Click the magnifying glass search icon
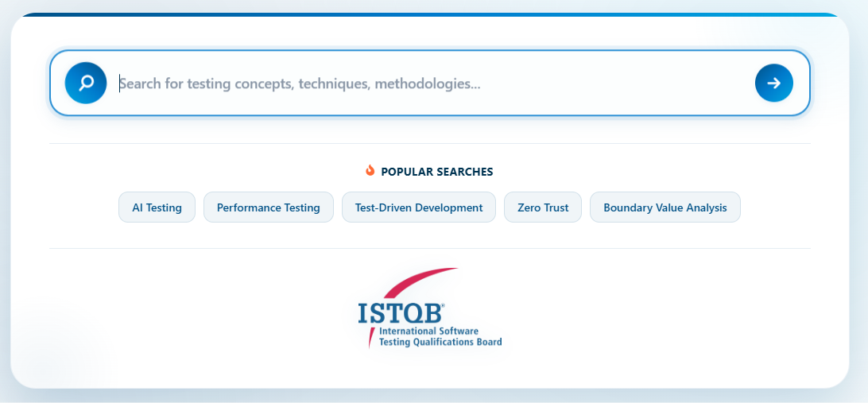The width and height of the screenshot is (868, 403). (86, 83)
